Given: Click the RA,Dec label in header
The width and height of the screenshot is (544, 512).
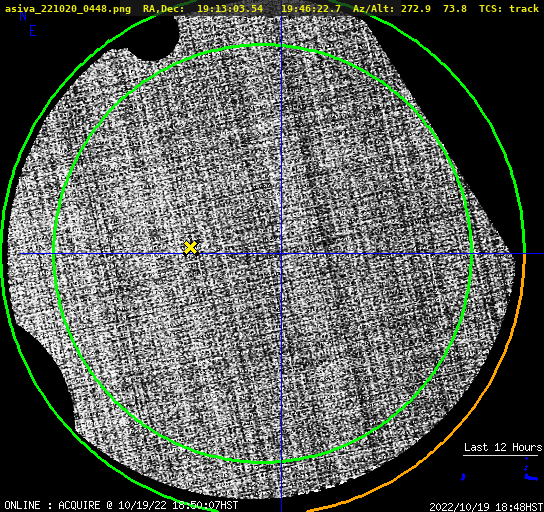Looking at the screenshot, I should [164, 8].
